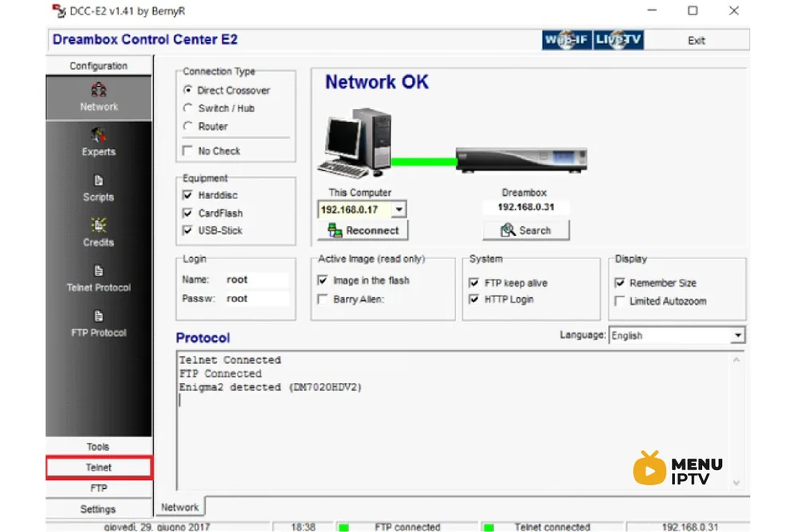Image resolution: width=797 pixels, height=532 pixels.
Task: Open the Network configuration section
Action: coord(99,98)
